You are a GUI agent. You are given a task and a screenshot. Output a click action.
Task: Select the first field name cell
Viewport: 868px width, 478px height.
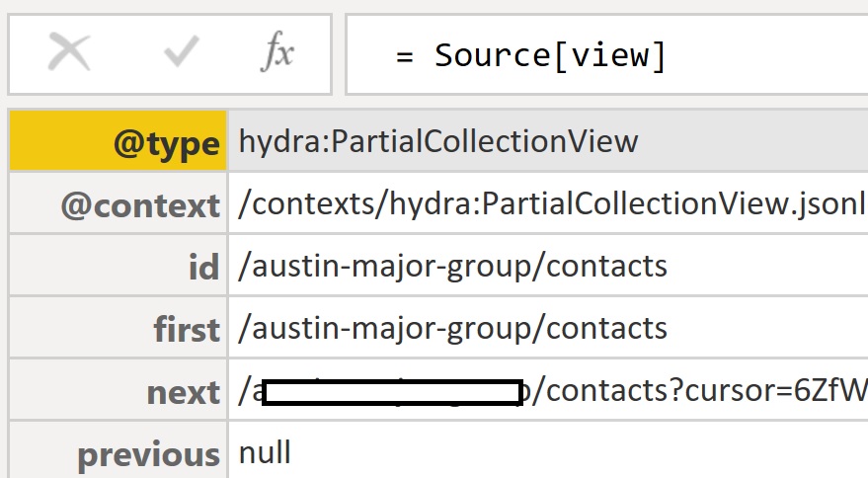(118, 328)
